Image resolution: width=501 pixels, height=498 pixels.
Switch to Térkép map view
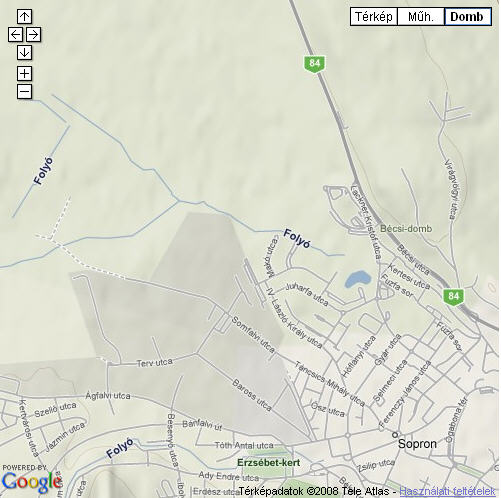coord(374,17)
